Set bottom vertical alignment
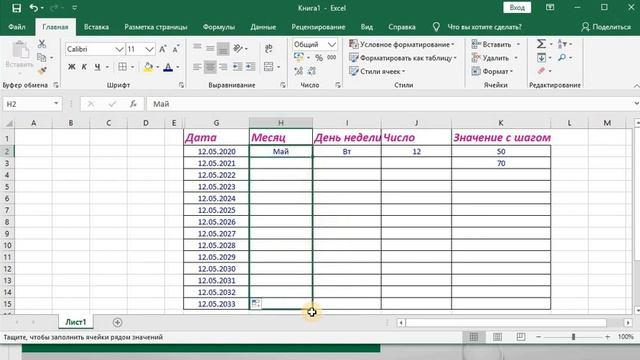 [x=223, y=49]
